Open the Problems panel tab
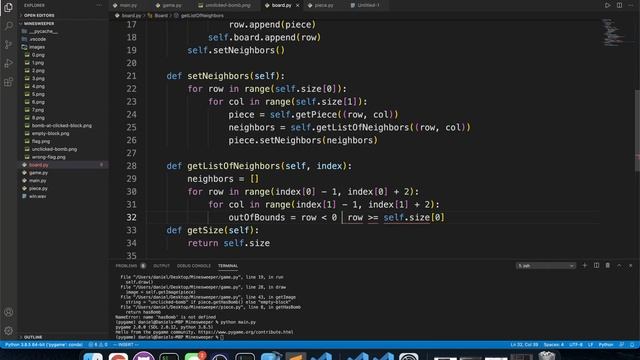Image resolution: width=640 pixels, height=360 pixels. coord(126,266)
